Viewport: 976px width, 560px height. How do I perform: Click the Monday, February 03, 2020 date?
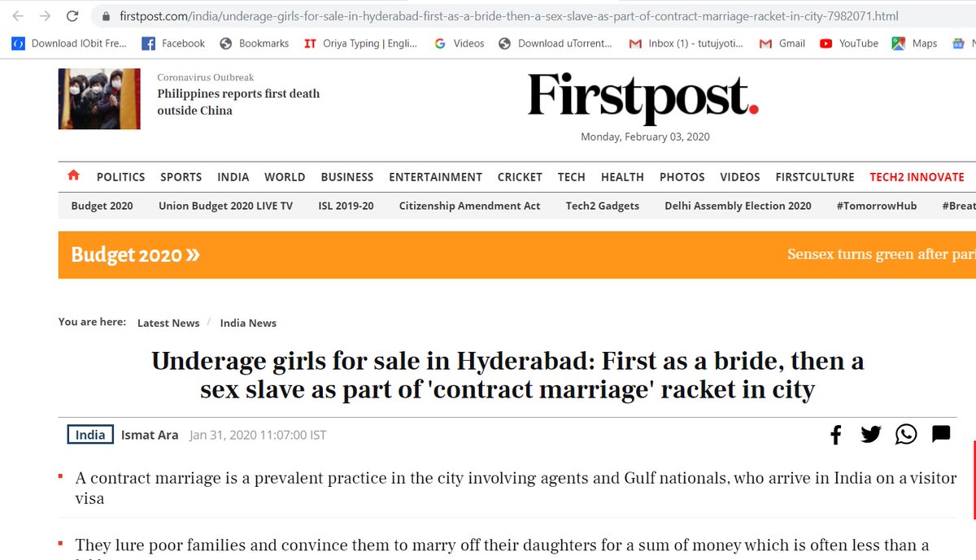pos(645,137)
